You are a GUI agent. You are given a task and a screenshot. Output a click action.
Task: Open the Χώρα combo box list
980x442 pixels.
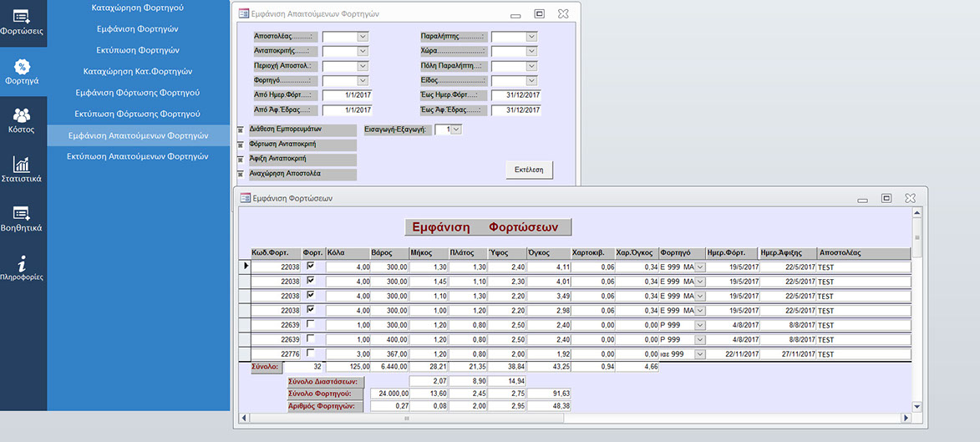point(531,52)
